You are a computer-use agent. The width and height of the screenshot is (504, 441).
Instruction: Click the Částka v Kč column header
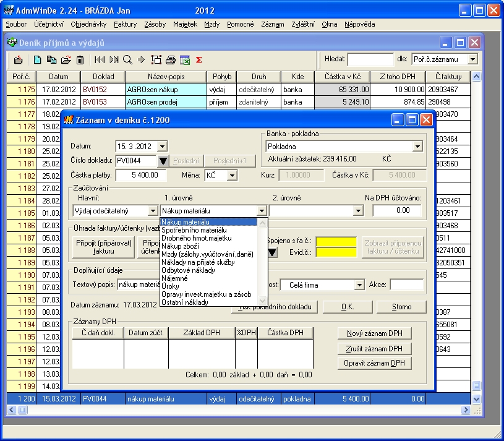[343, 77]
